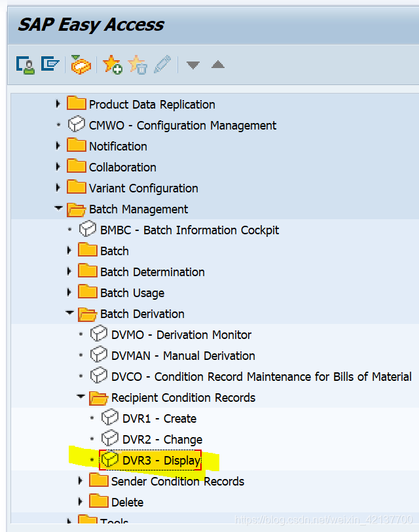Open the User Menu toolbar icon
This screenshot has width=419, height=532.
[x=25, y=65]
